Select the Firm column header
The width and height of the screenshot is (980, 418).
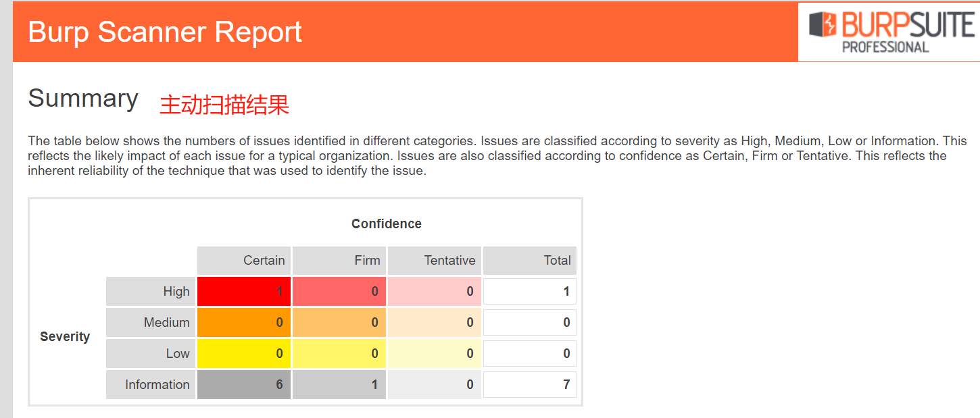coord(339,261)
